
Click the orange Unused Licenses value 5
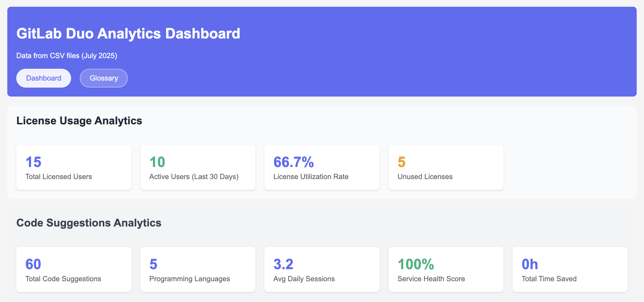click(402, 162)
